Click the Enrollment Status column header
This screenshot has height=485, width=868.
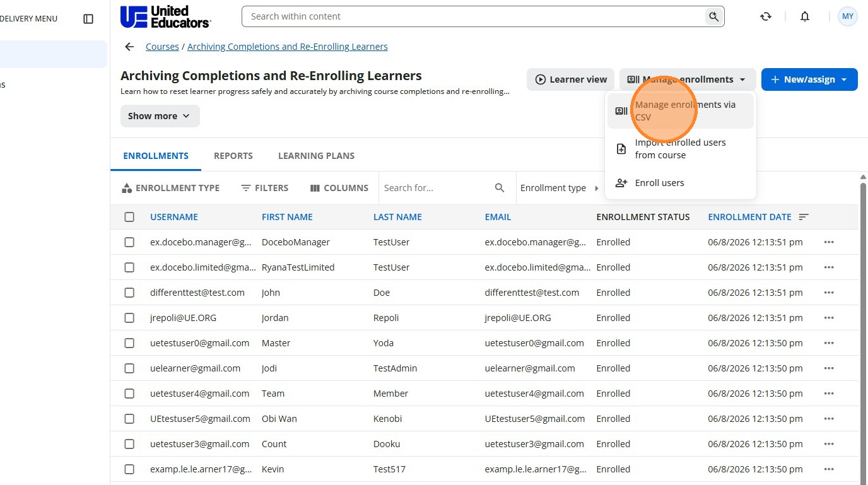tap(643, 217)
